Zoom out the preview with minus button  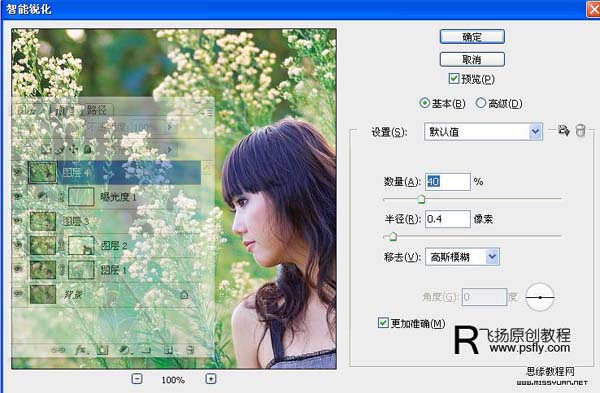(x=137, y=379)
